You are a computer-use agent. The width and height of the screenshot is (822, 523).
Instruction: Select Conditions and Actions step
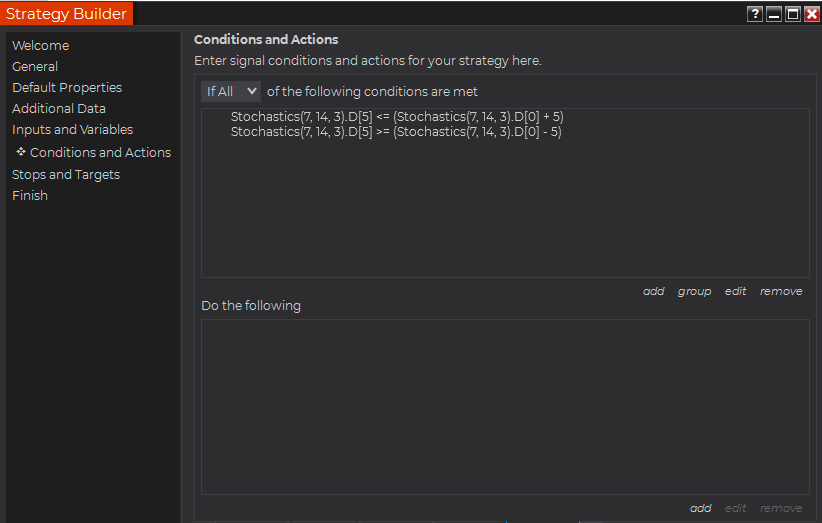pos(100,152)
